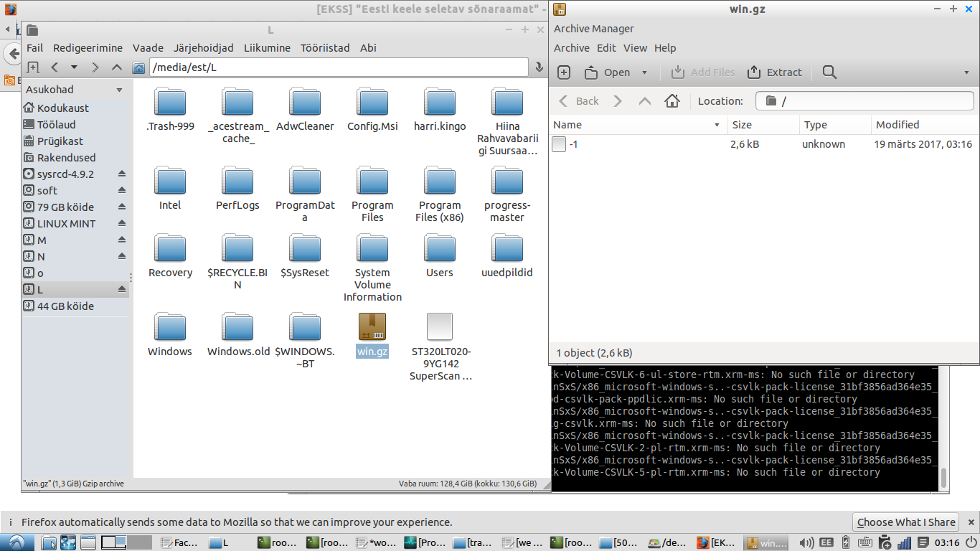Select Kodukaust in the sidebar

pyautogui.click(x=62, y=108)
